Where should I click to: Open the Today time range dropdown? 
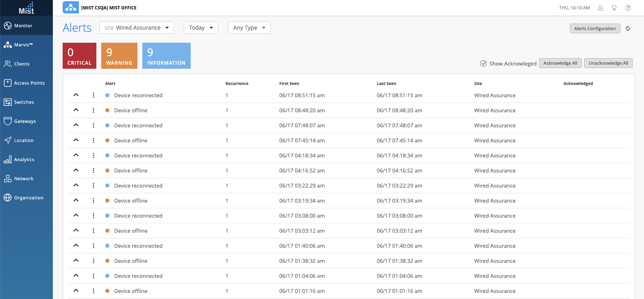[201, 28]
